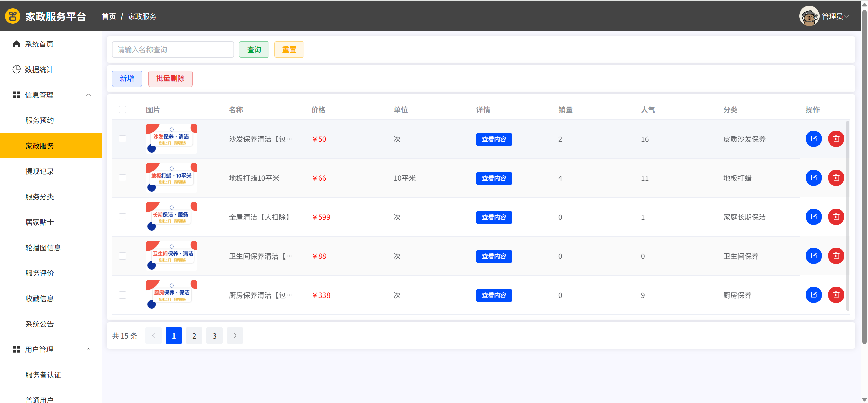
Task: Collapse the 用户管理 menu section
Action: (x=88, y=349)
